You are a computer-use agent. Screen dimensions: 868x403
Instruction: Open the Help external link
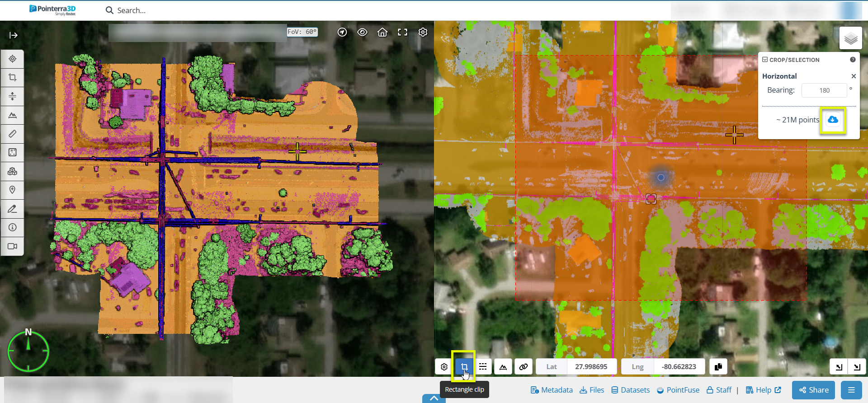(764, 390)
